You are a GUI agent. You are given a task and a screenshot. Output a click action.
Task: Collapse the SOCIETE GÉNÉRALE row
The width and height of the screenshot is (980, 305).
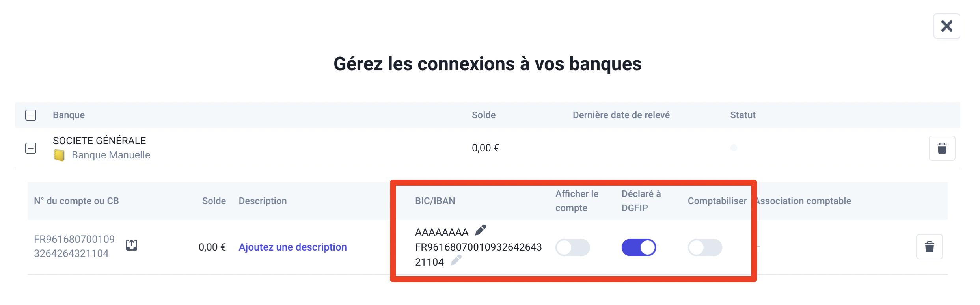(31, 148)
